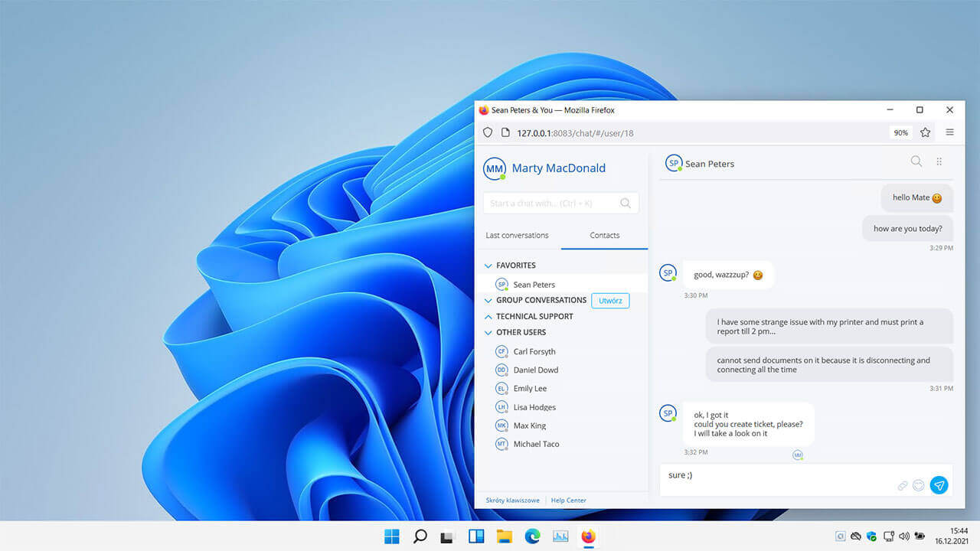Open Windows taskbar search
980x551 pixels.
420,536
